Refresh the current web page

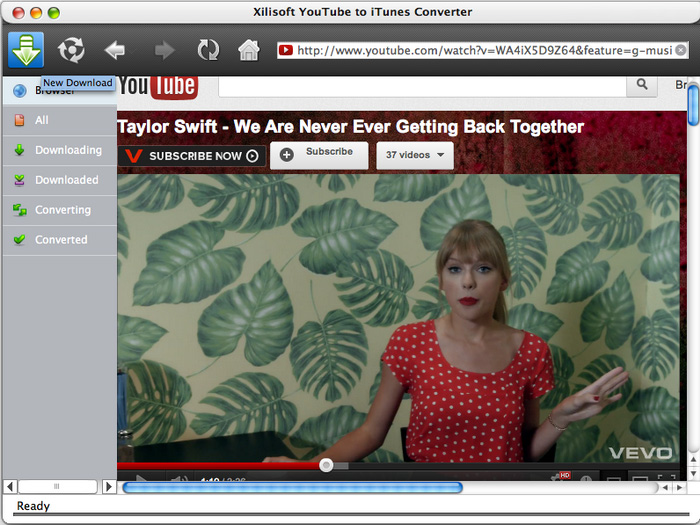[208, 49]
